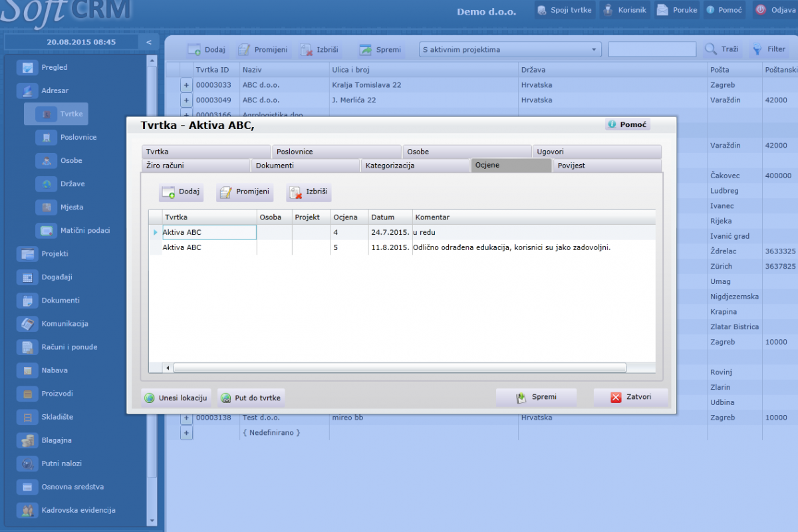The image size is (798, 532).
Task: Expand row 00003033 ABC d.o.o.
Action: 186,85
